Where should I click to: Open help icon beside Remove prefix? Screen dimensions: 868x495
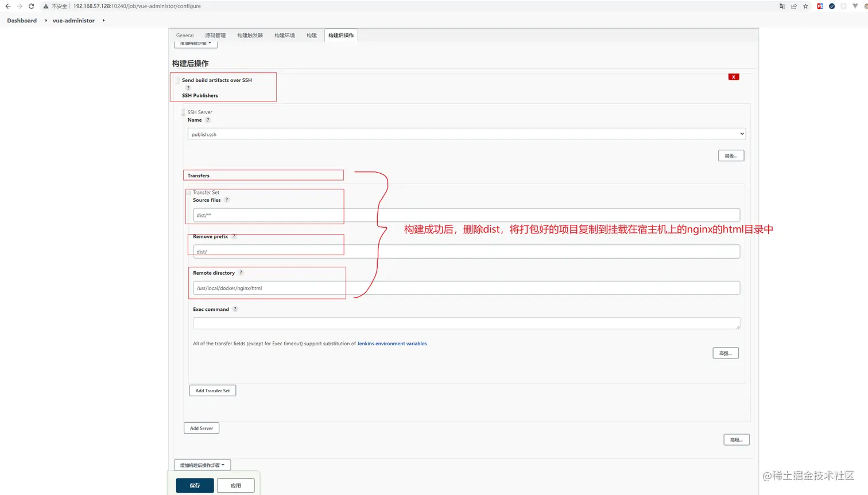pos(234,236)
